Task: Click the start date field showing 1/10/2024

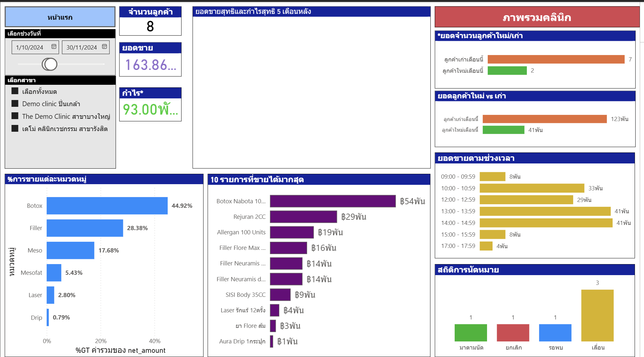Action: coord(31,47)
